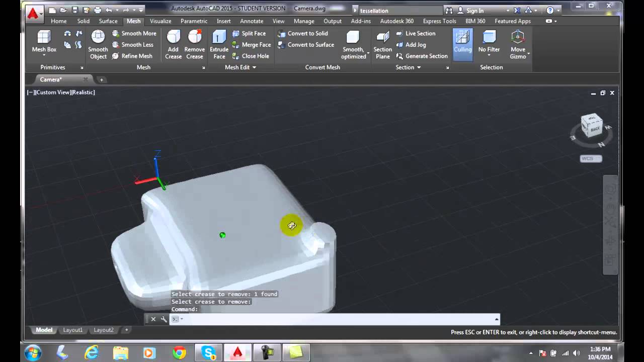This screenshot has height=362, width=644.
Task: Activate the Add Crease tool
Action: (173, 45)
